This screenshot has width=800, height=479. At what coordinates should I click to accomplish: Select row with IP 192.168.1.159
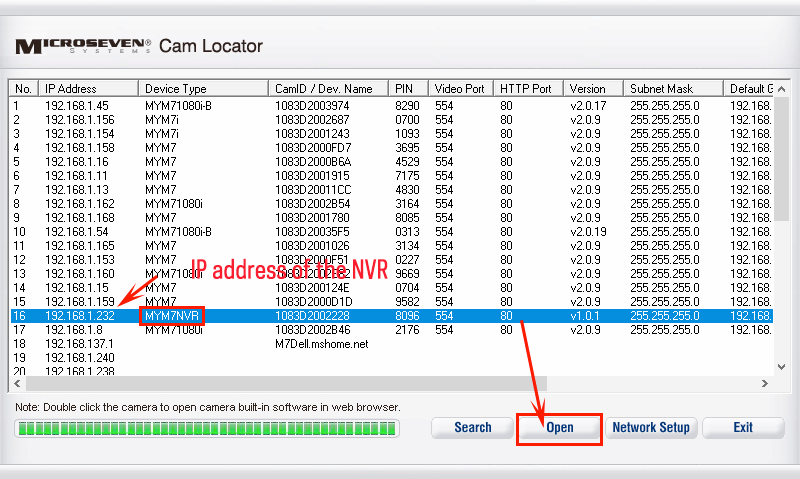(x=391, y=302)
